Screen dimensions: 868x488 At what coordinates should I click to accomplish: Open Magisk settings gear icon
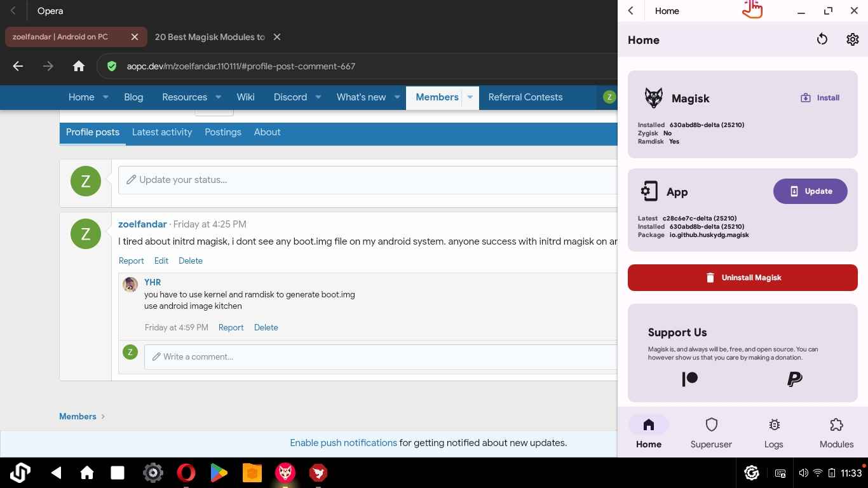[x=852, y=39]
